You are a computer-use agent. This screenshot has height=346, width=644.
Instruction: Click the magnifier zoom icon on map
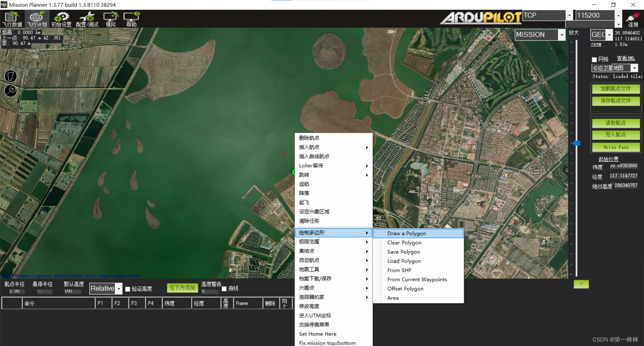click(10, 90)
